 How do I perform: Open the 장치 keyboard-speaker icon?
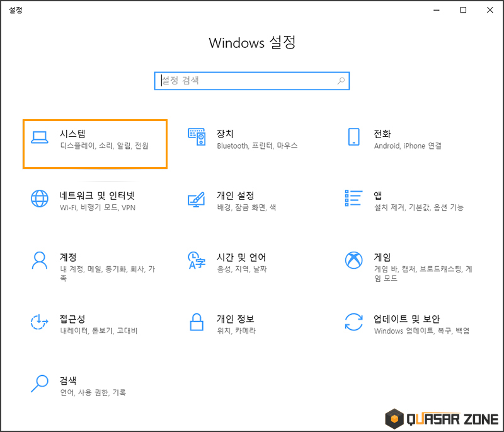197,137
